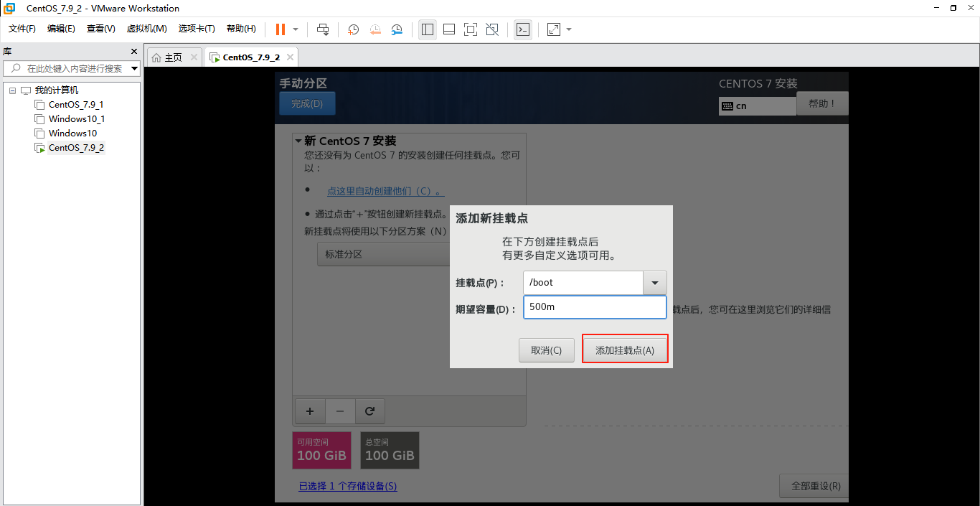Screen dimensions: 980x506
Task: Take a snapshot of this virtual machine
Action: click(x=352, y=29)
